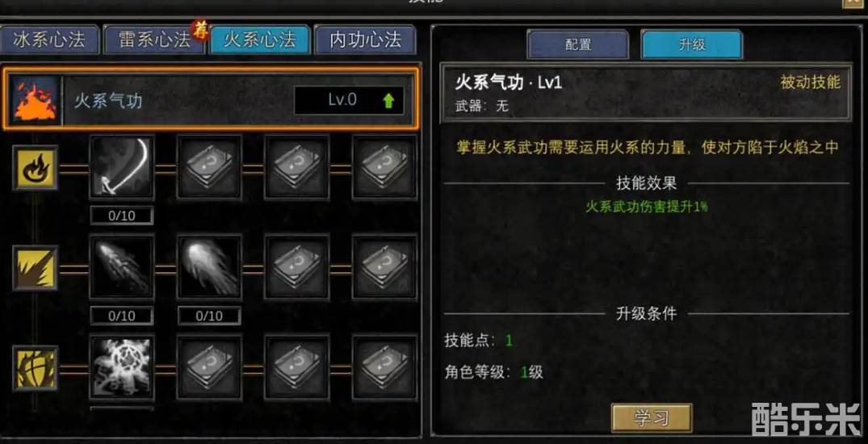Select the 升级 panel tab
Viewport: 868px width, 444px height.
pos(691,44)
